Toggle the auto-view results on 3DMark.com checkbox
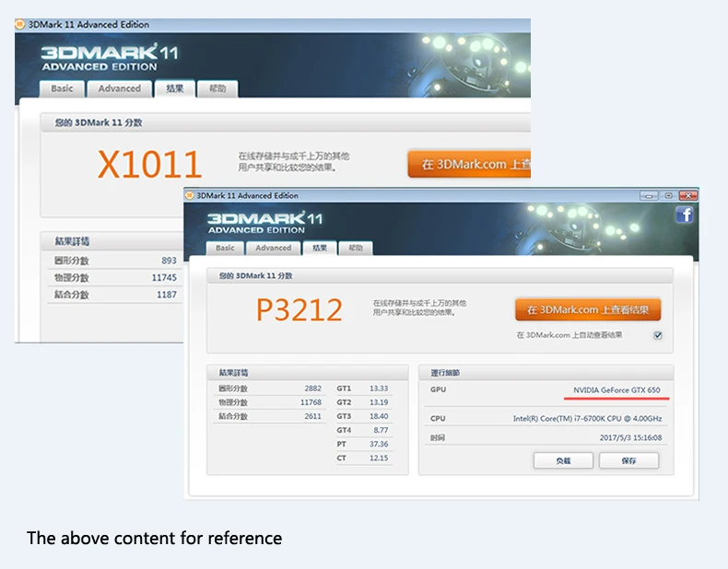 [x=658, y=335]
